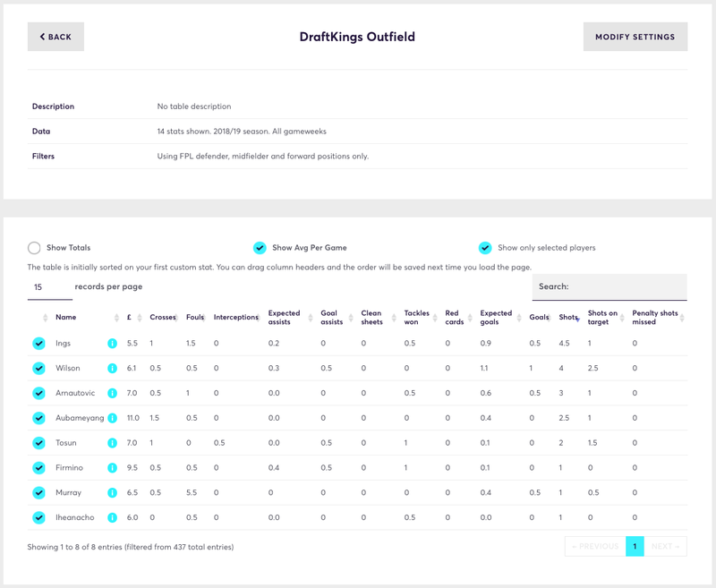The height and width of the screenshot is (588, 716).
Task: Sort by Crosses column
Action: [164, 318]
